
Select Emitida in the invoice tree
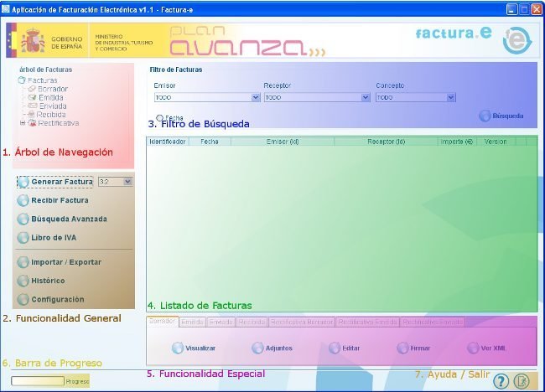(x=50, y=97)
